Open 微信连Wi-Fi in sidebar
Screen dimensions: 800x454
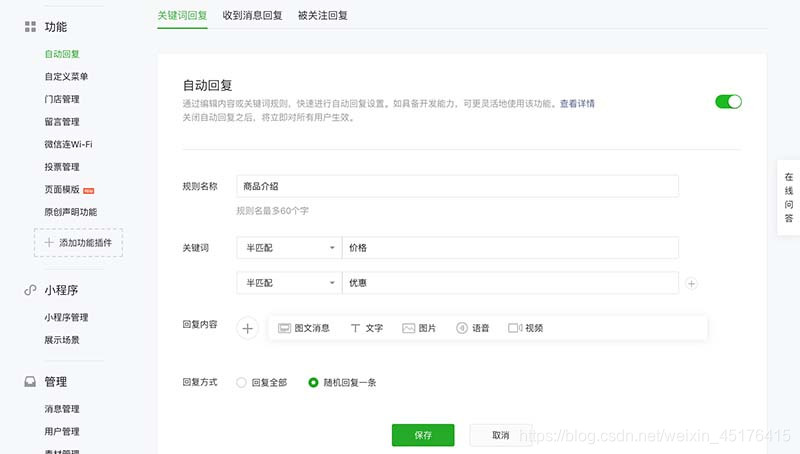(68, 144)
